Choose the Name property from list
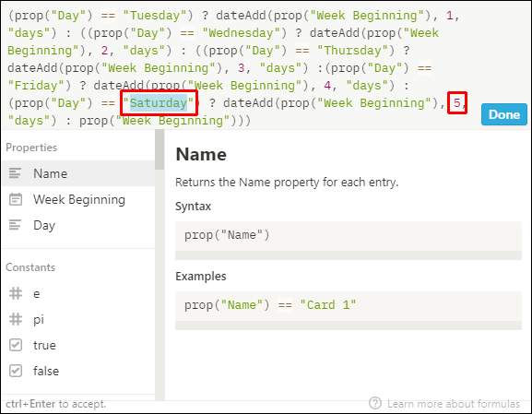 click(78, 173)
